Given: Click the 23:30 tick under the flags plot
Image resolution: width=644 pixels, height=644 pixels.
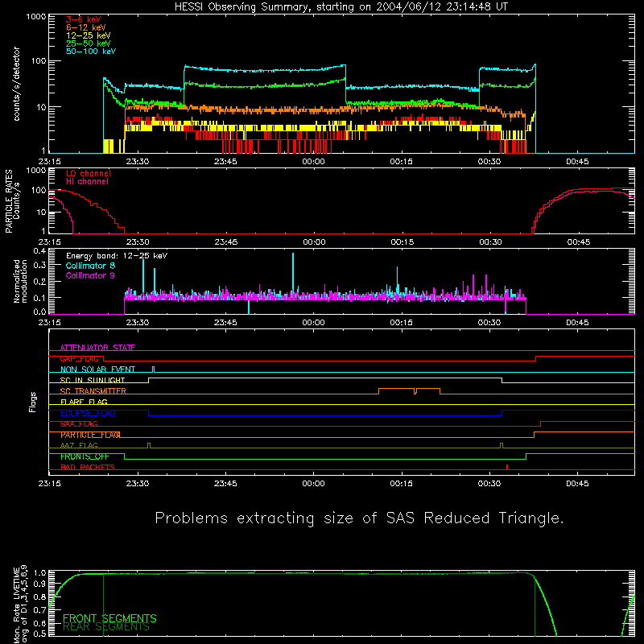Looking at the screenshot, I should click(138, 484).
